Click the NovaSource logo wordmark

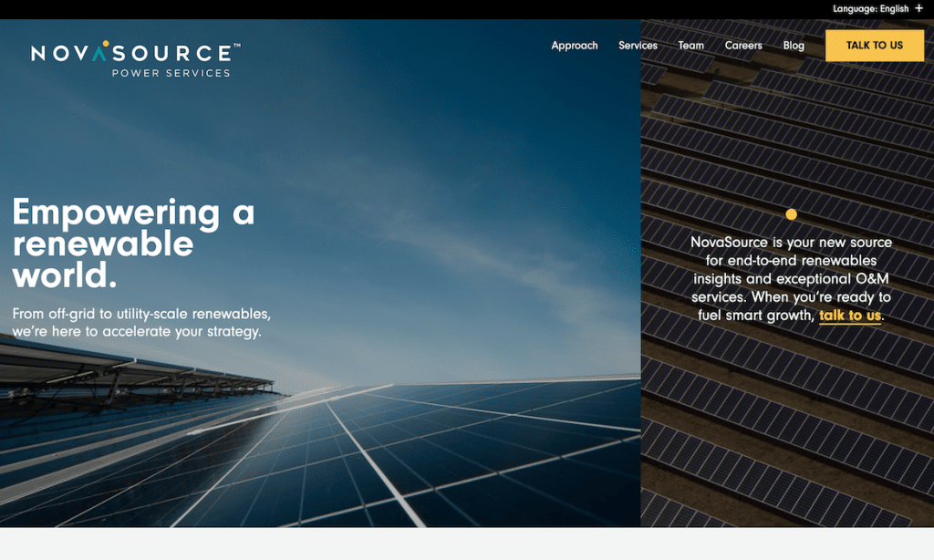(x=135, y=54)
